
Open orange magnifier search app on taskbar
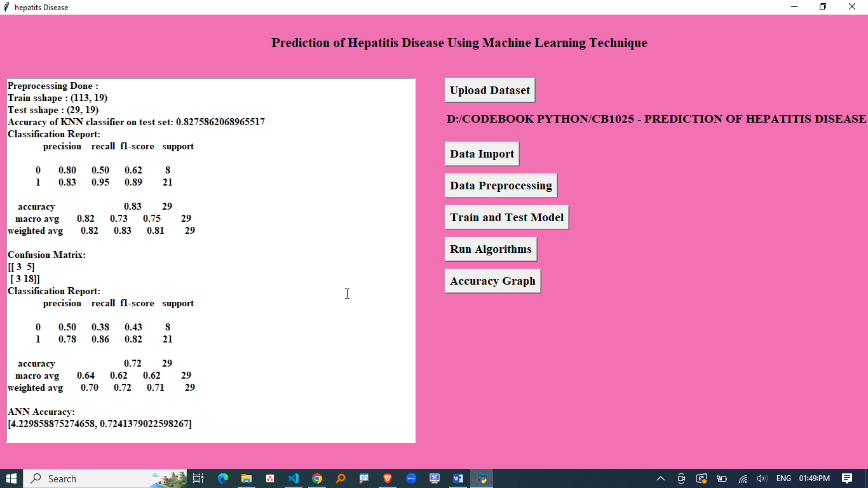point(341,478)
